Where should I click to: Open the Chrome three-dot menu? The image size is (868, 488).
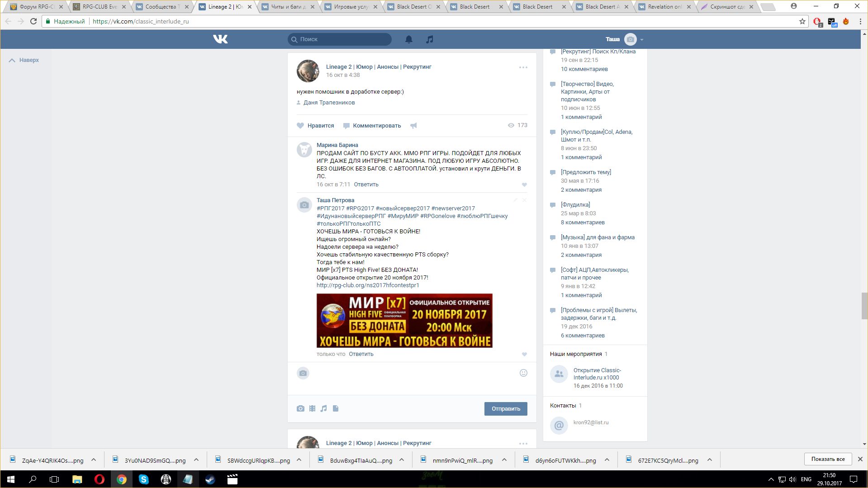[x=860, y=21]
